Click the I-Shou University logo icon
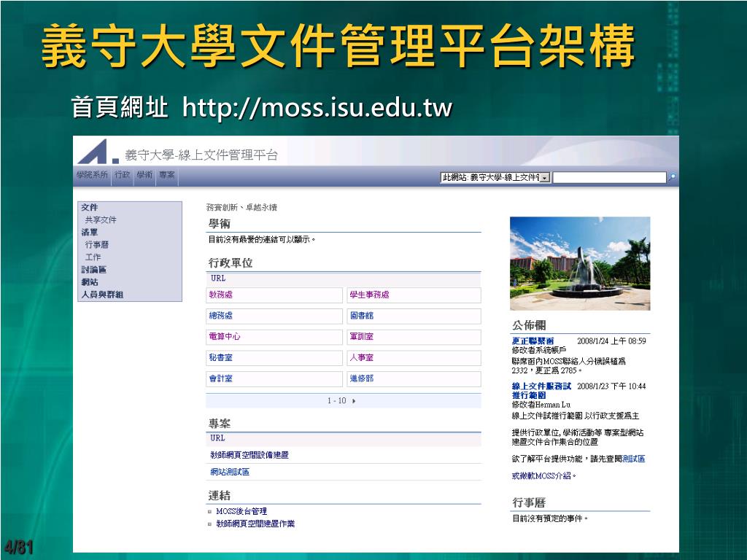 point(98,152)
